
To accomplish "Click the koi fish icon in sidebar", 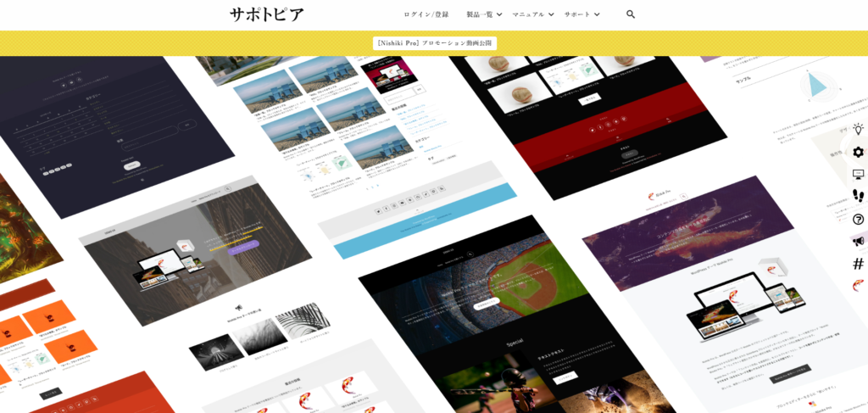I will [858, 286].
